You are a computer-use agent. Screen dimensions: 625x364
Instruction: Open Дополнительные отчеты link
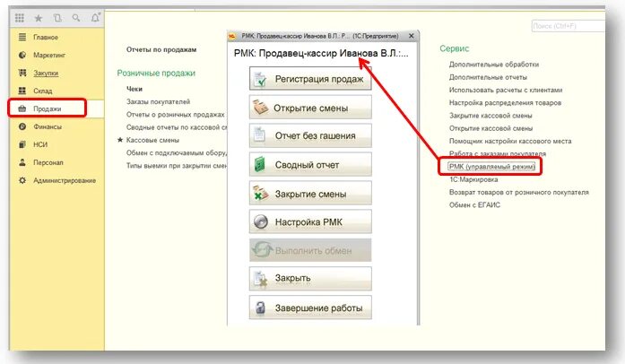click(x=488, y=77)
